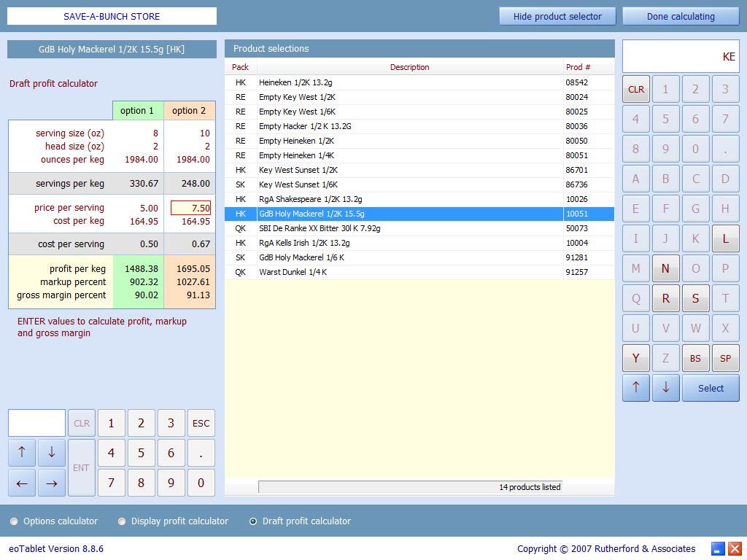Select the Draft profit calculator radio button
The height and width of the screenshot is (560, 747).
tap(253, 521)
